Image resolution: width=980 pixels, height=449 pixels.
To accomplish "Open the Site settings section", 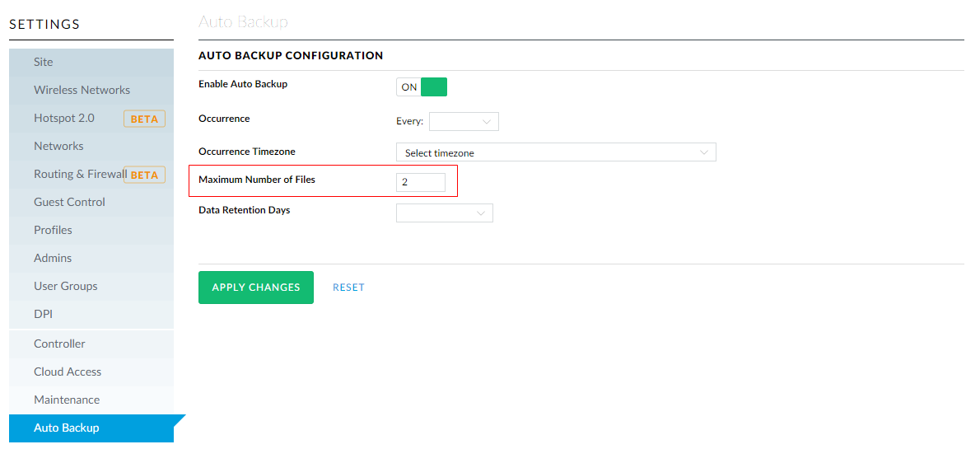I will click(44, 63).
